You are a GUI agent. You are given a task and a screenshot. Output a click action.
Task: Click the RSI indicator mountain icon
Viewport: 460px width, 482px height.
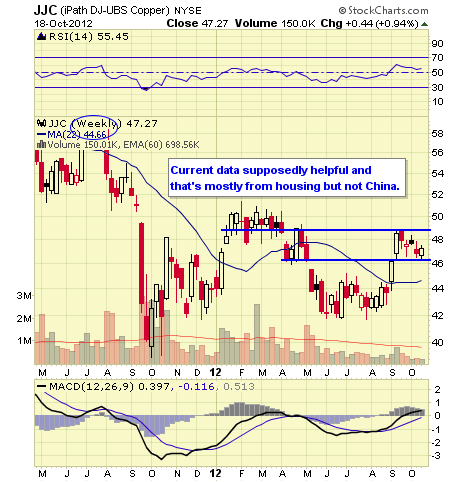[x=41, y=36]
